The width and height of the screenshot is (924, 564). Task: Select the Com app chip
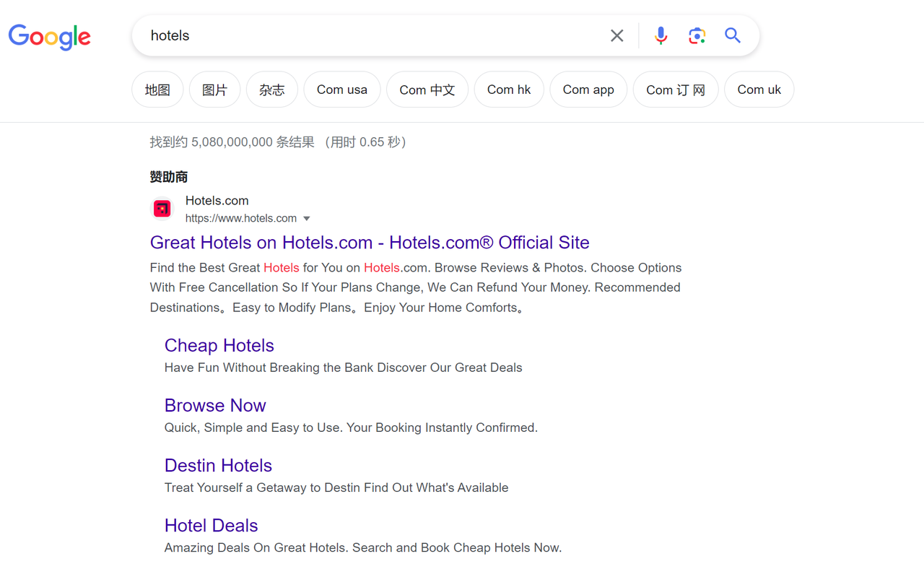[x=588, y=89]
